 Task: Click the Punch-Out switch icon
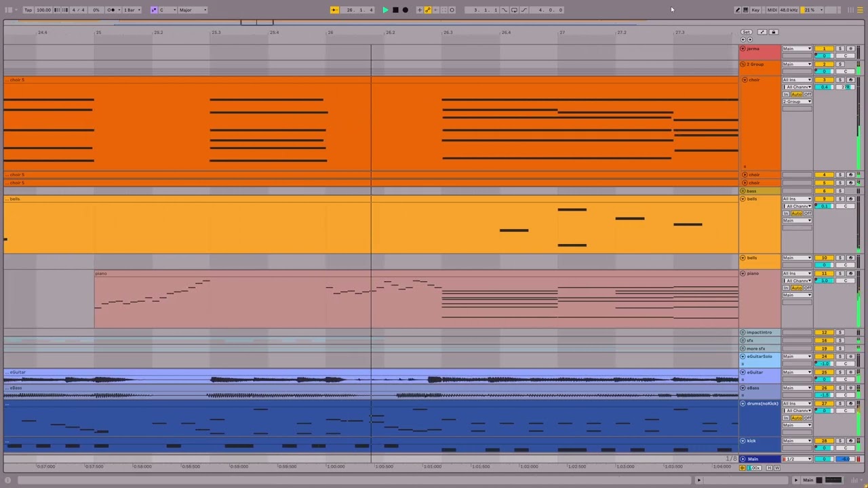pyautogui.click(x=524, y=10)
